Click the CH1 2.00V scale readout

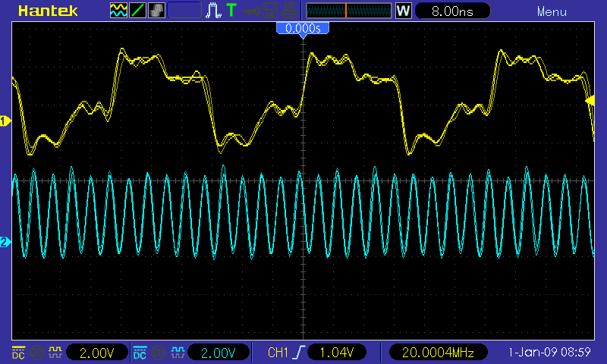tap(97, 353)
